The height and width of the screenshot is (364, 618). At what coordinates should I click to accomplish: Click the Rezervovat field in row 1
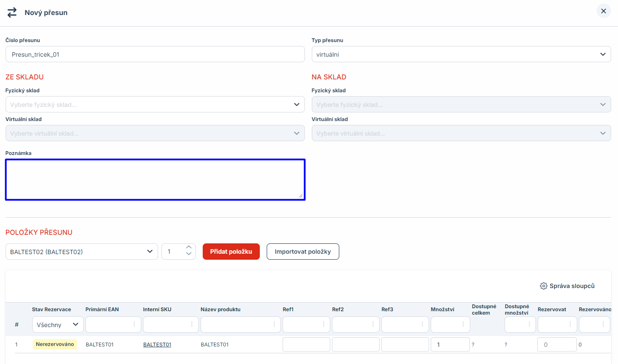(x=556, y=345)
